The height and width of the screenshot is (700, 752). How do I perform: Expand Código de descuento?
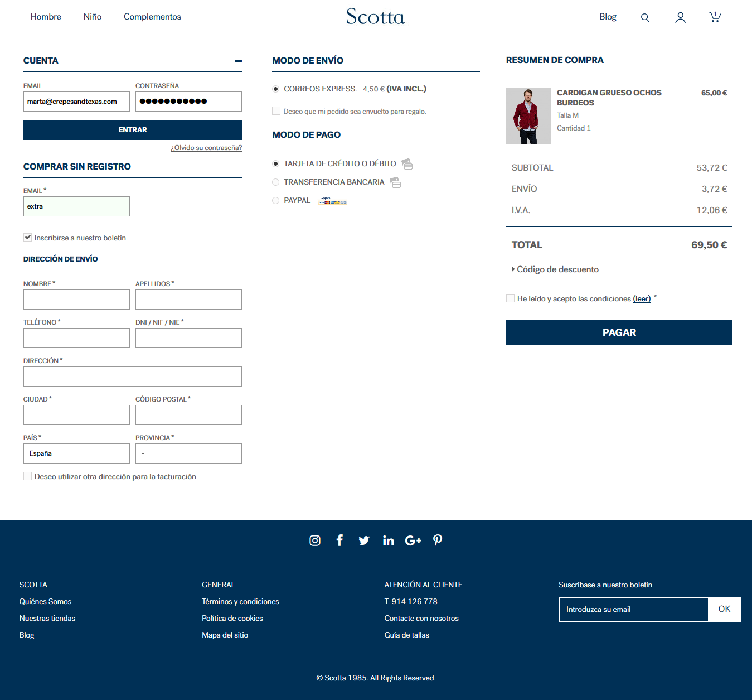555,269
